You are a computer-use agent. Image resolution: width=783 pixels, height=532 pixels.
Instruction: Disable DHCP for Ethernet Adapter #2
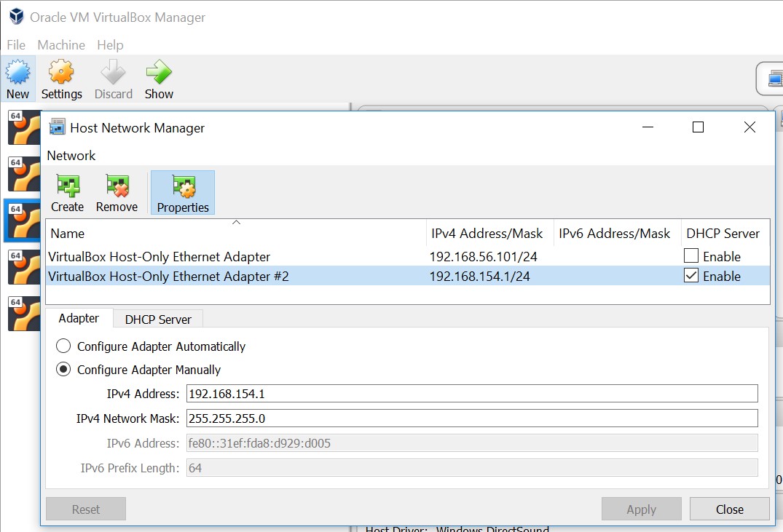(x=691, y=276)
